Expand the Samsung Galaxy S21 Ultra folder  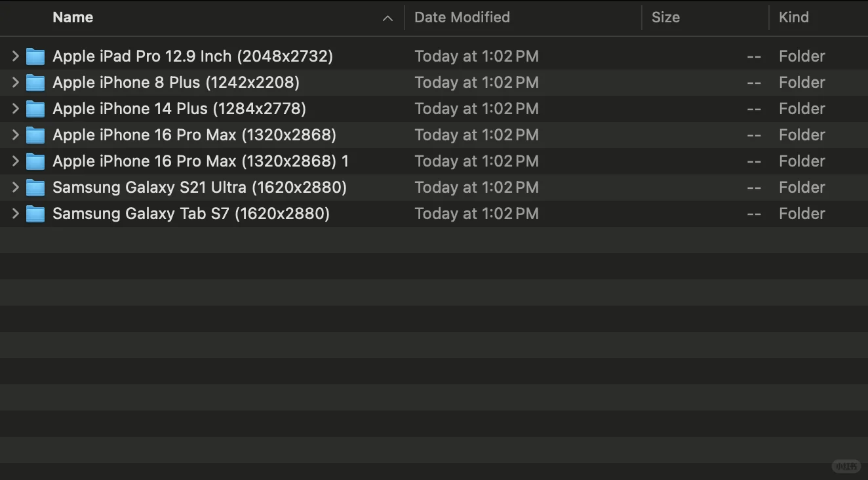pyautogui.click(x=15, y=188)
